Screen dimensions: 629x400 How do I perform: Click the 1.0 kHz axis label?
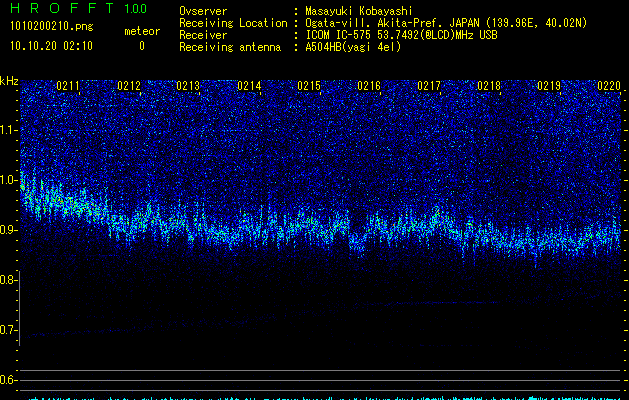tap(8, 180)
